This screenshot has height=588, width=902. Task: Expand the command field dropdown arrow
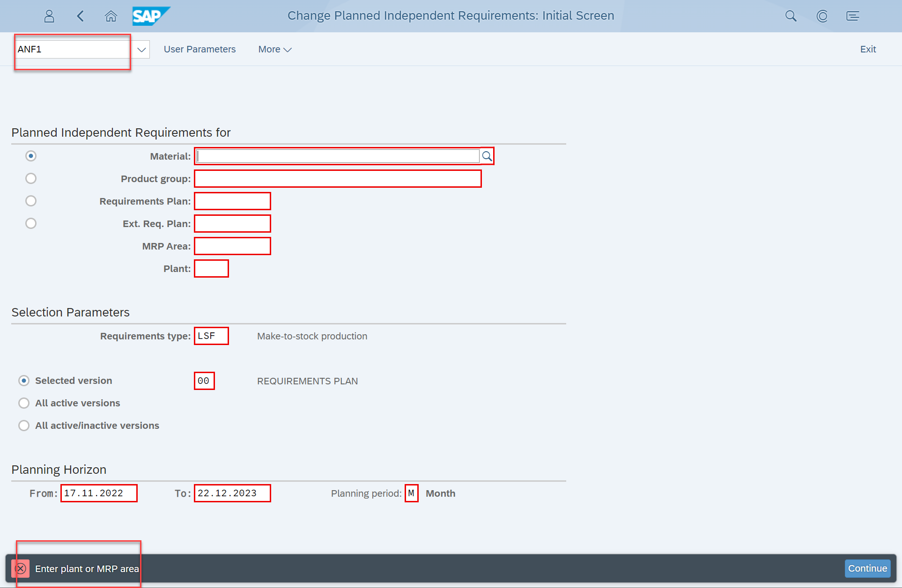141,49
